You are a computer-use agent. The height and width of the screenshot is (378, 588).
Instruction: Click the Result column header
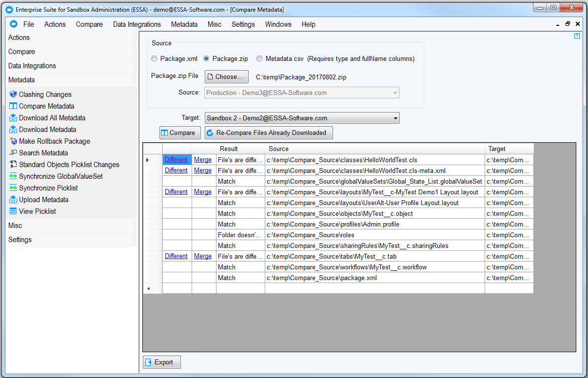tap(240, 149)
